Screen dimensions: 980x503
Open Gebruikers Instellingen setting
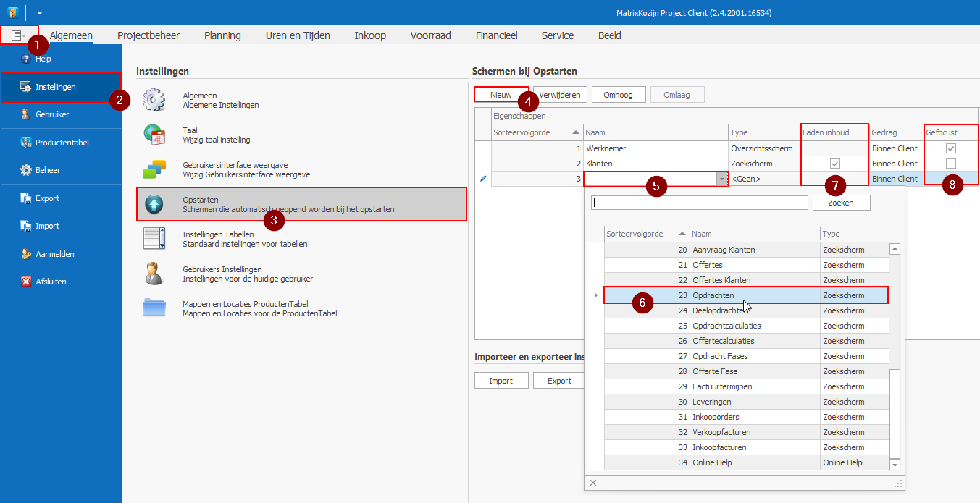pyautogui.click(x=301, y=274)
